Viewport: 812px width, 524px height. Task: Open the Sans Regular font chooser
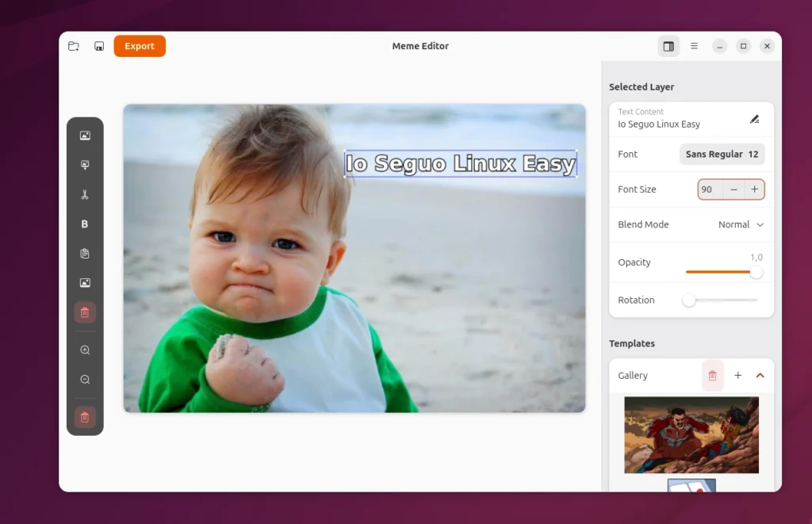[x=722, y=154]
